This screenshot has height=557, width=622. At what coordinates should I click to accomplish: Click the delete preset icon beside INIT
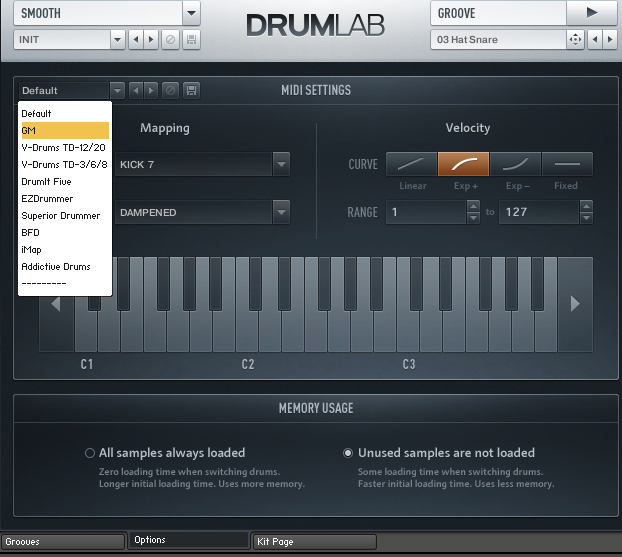[171, 40]
